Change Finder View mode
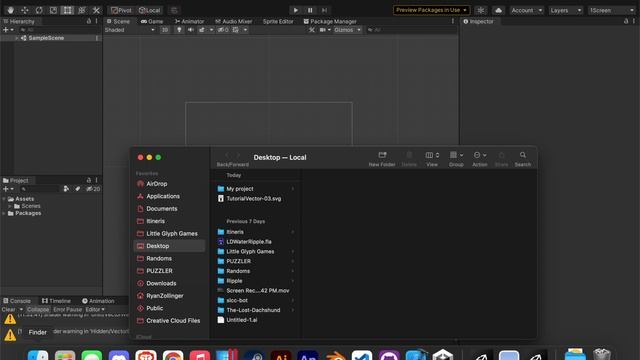 click(x=432, y=159)
